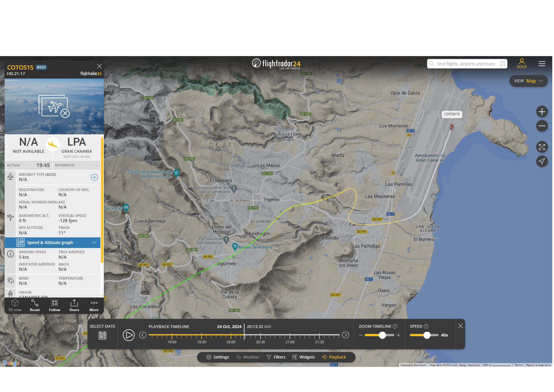Open Filters from bottom menu

pos(276,357)
